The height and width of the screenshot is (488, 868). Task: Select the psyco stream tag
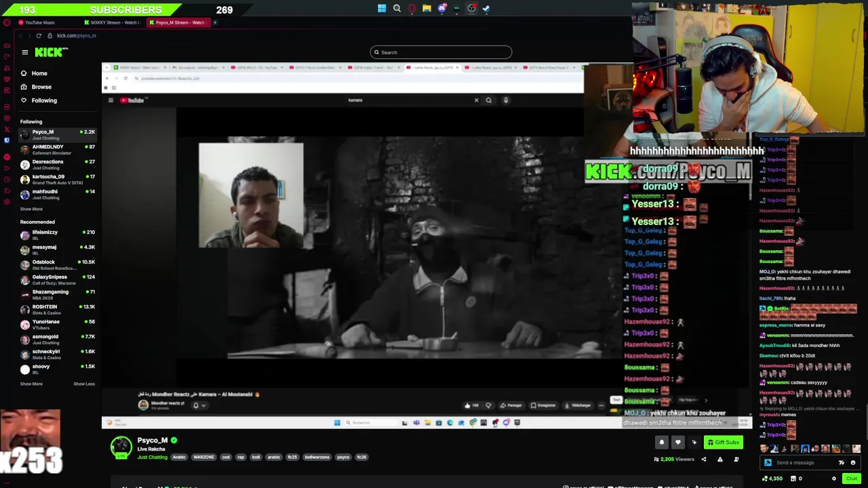click(x=343, y=457)
